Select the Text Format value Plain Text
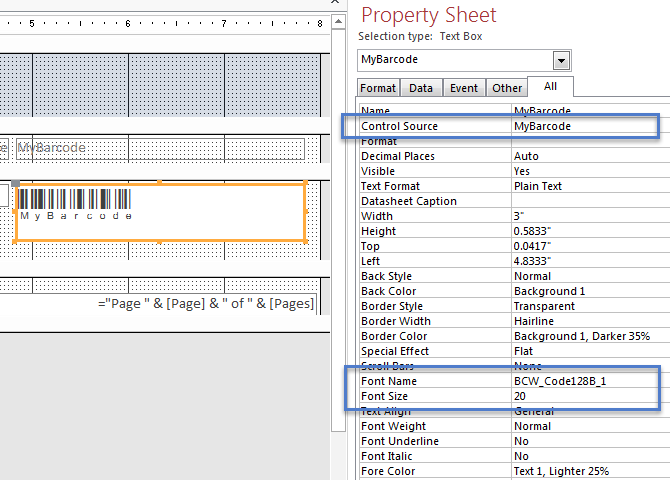 tap(538, 186)
